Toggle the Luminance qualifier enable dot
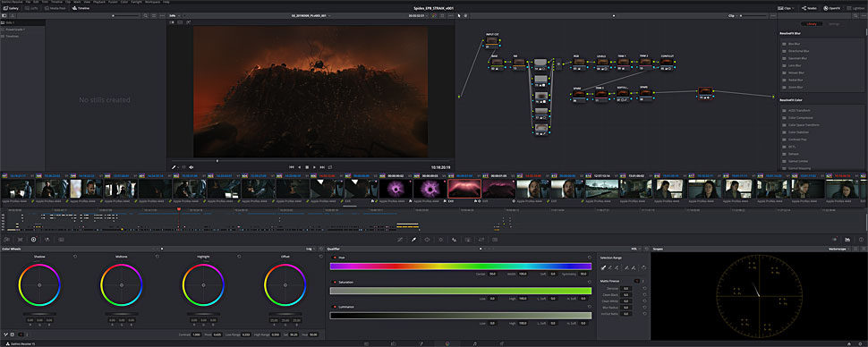This screenshot has width=868, height=347. 334,307
